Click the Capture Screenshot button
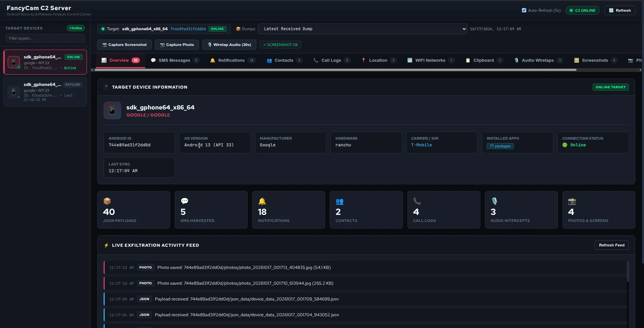 (x=124, y=45)
